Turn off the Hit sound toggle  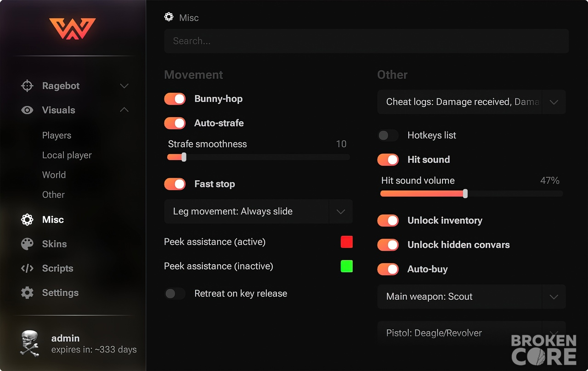tap(388, 159)
